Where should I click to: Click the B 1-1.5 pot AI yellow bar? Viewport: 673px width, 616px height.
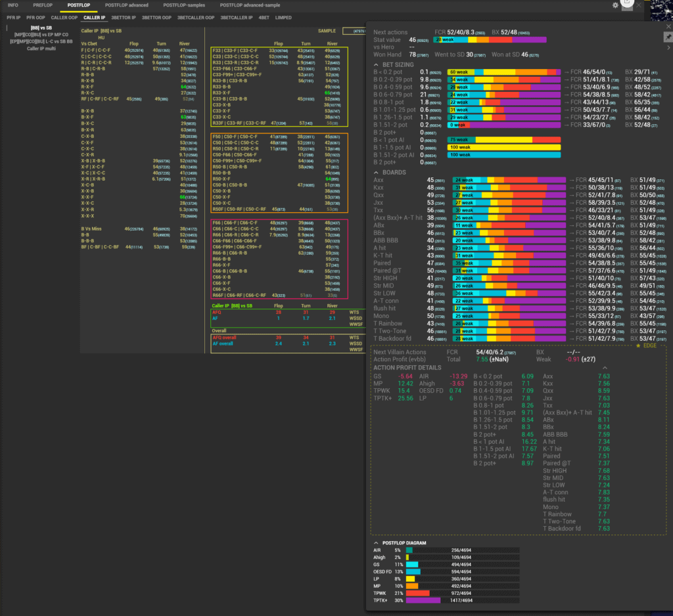coord(504,147)
